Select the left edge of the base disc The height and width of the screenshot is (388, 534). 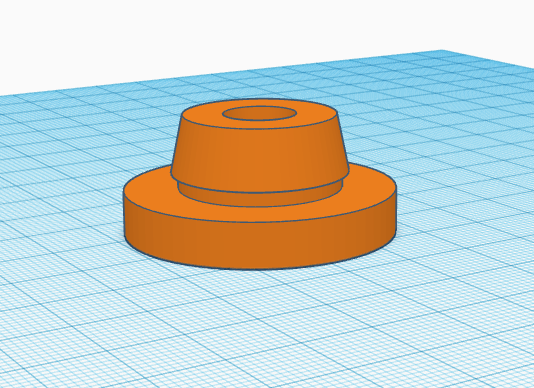tap(124, 215)
